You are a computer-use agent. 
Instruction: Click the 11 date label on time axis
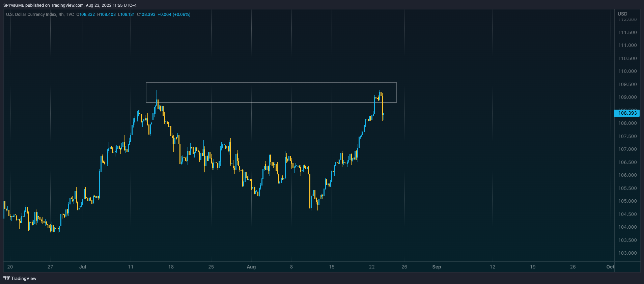pyautogui.click(x=131, y=267)
